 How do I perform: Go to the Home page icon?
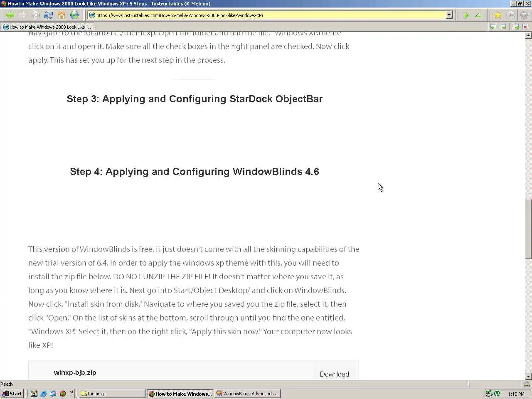[x=62, y=15]
